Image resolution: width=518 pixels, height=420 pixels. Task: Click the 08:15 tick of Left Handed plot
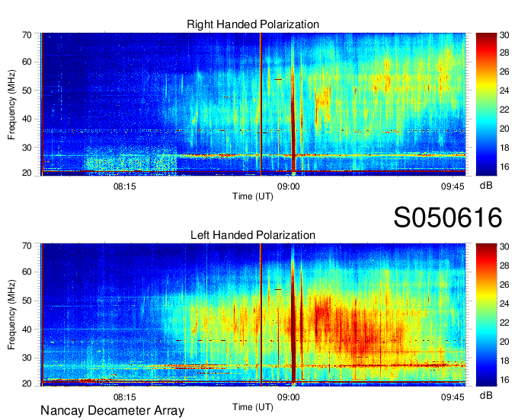(x=124, y=397)
